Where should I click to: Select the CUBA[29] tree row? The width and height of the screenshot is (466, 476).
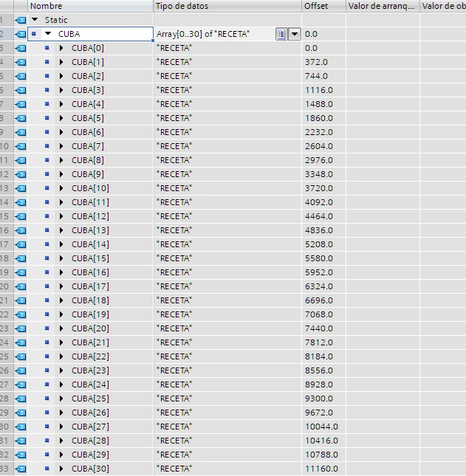[x=90, y=455]
